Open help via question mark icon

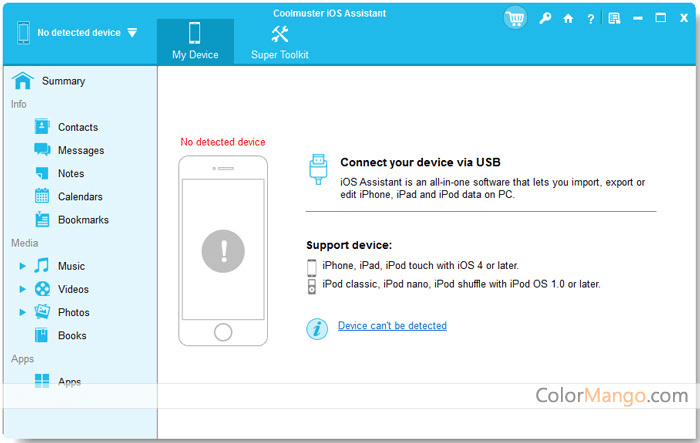pyautogui.click(x=591, y=19)
